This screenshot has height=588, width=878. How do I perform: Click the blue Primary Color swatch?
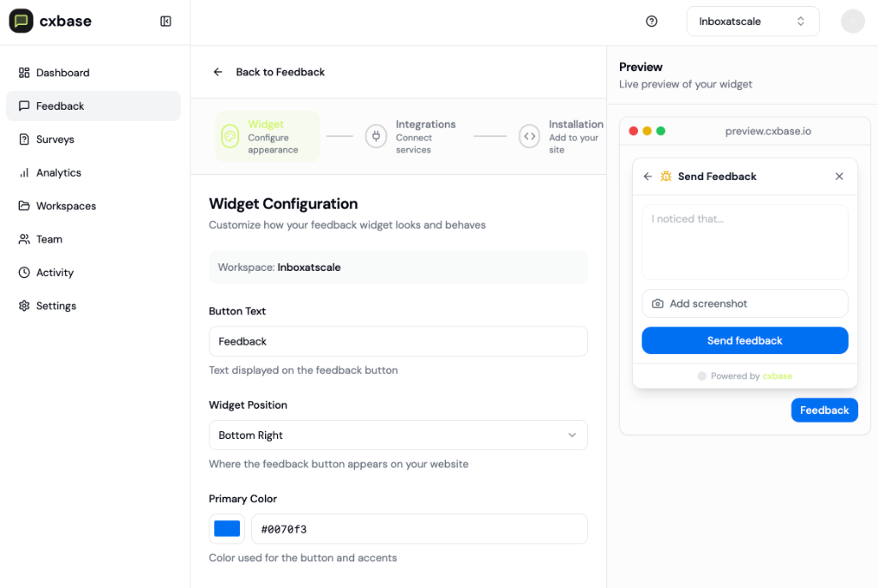pos(226,529)
